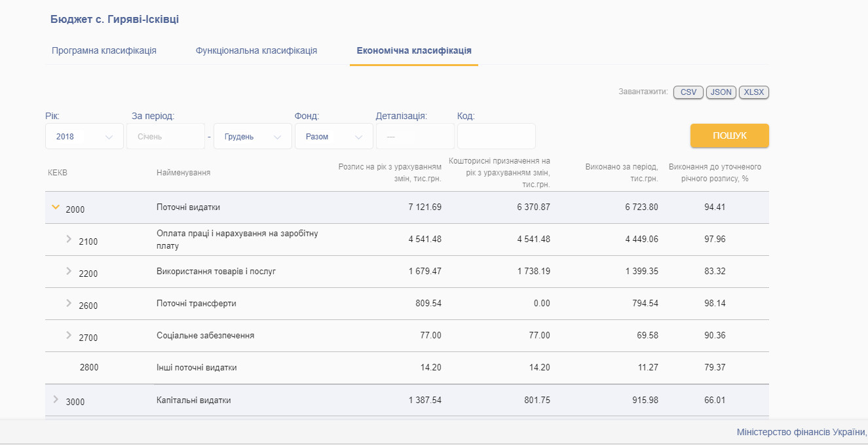Click 'Оплата праці і нарахування' row name
Viewport: 868px width, 445px height.
[237, 240]
